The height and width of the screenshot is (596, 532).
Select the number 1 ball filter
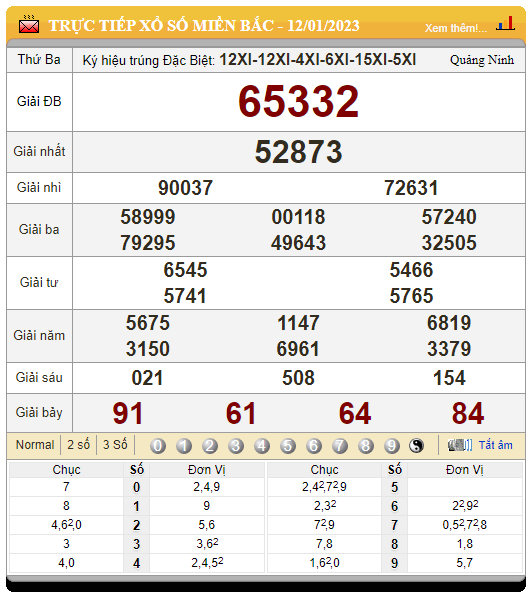184,445
